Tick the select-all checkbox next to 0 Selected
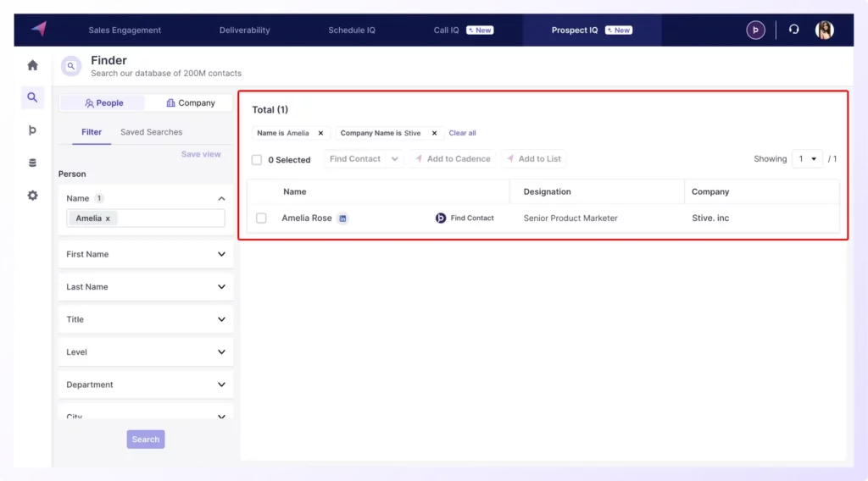This screenshot has width=868, height=481. [257, 160]
